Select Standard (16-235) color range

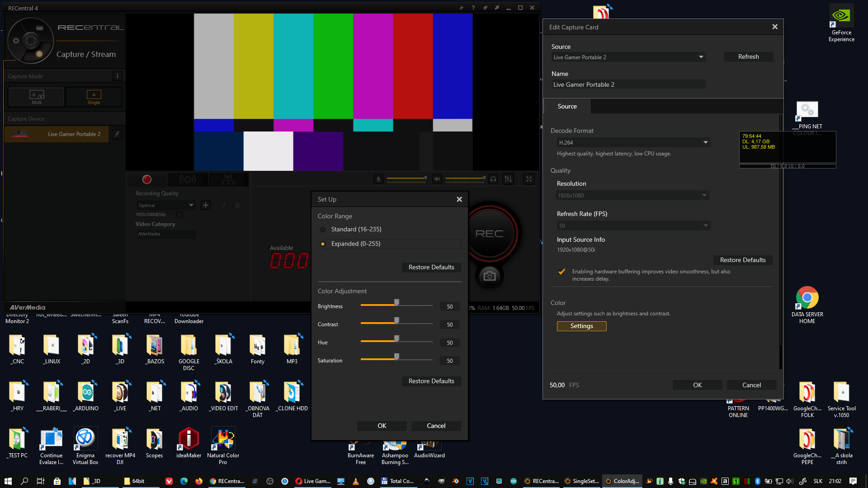pyautogui.click(x=323, y=230)
